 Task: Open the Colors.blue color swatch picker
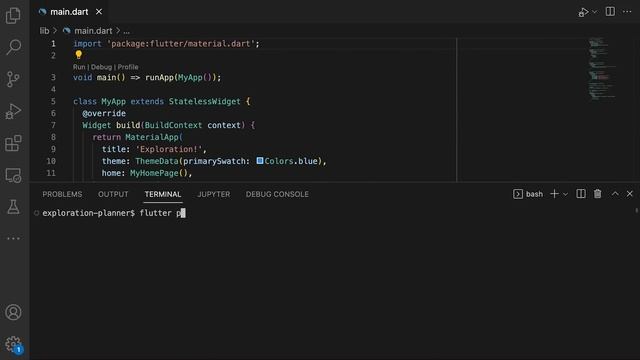coord(260,161)
